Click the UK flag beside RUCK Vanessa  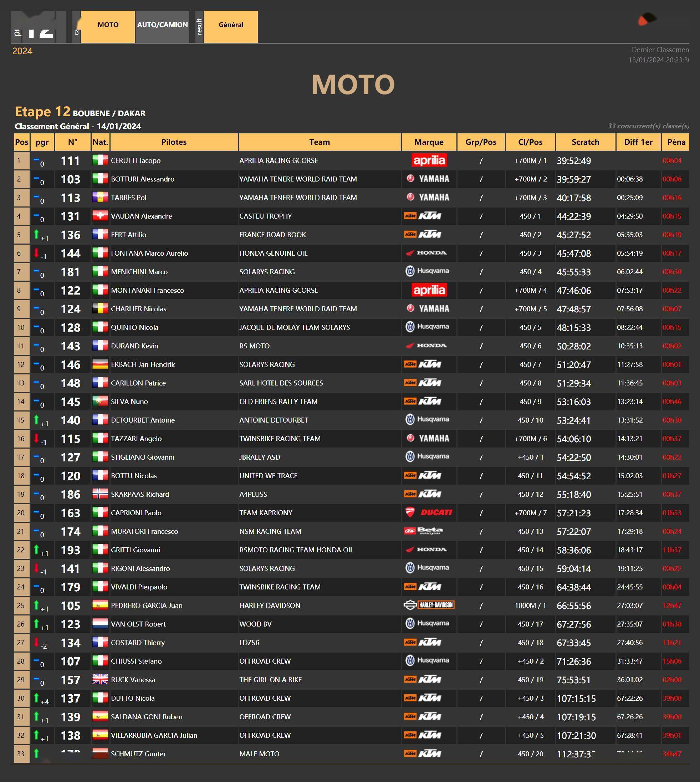tap(100, 680)
